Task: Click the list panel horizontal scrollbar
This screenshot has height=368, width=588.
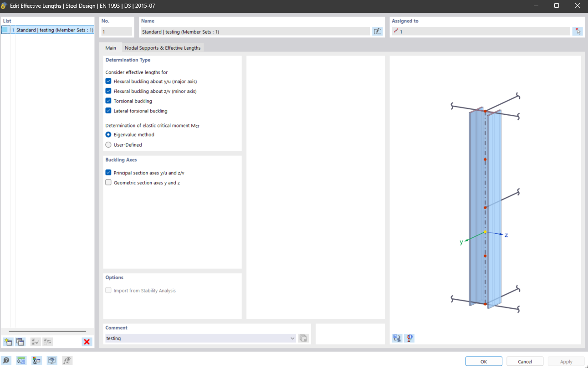Action: [x=47, y=332]
